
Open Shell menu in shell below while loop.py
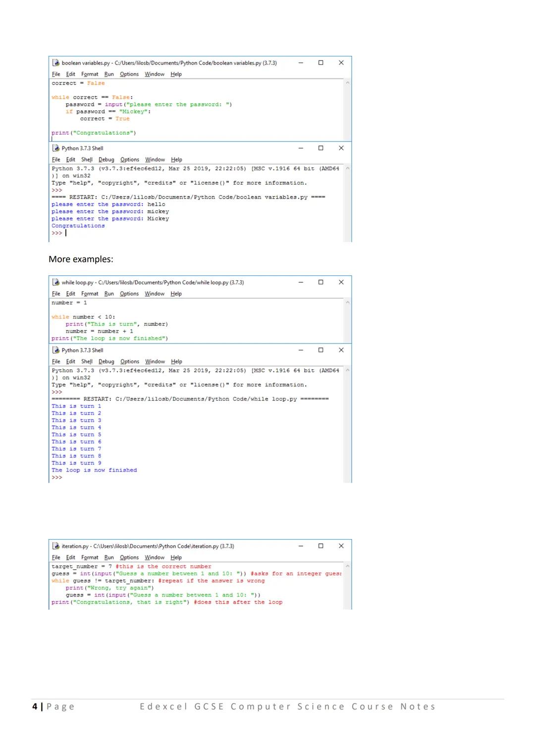pos(87,361)
